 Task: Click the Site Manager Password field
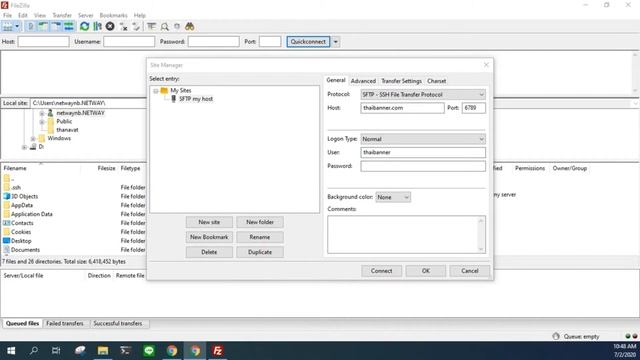(x=423, y=166)
